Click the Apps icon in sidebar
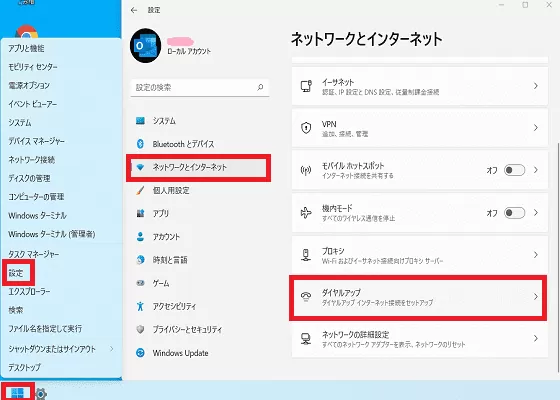 140,214
